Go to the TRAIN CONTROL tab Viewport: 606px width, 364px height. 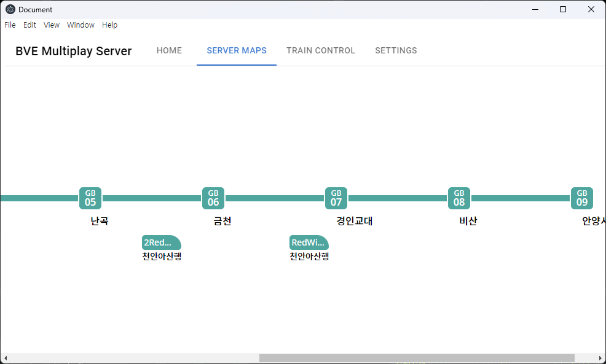click(321, 50)
